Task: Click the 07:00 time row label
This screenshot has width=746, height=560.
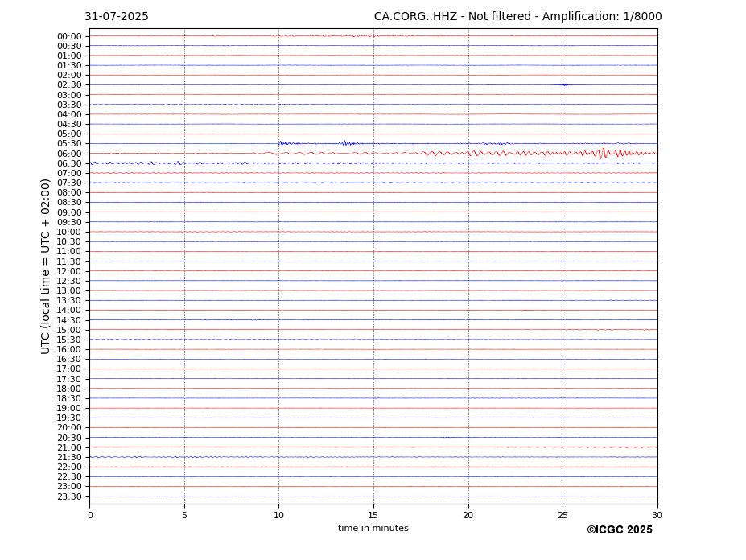Action: [69, 173]
